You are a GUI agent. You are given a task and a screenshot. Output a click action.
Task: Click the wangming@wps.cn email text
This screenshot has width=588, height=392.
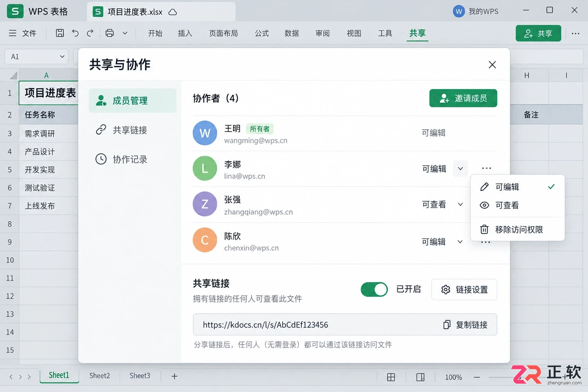[x=256, y=140]
